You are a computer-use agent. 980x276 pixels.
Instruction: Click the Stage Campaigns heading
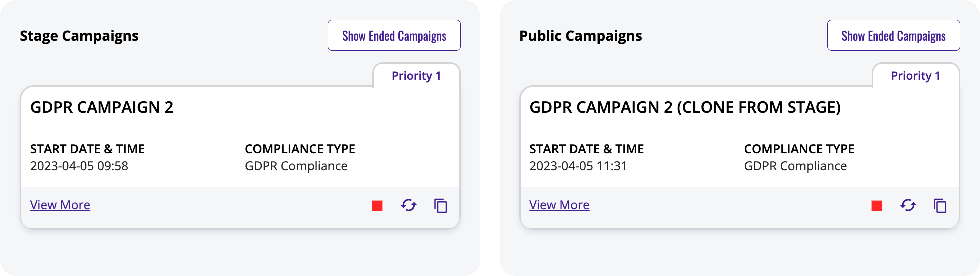click(x=79, y=36)
